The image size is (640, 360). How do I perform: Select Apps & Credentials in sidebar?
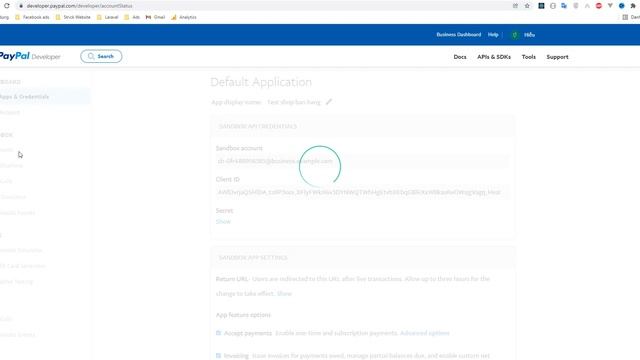(x=44, y=97)
